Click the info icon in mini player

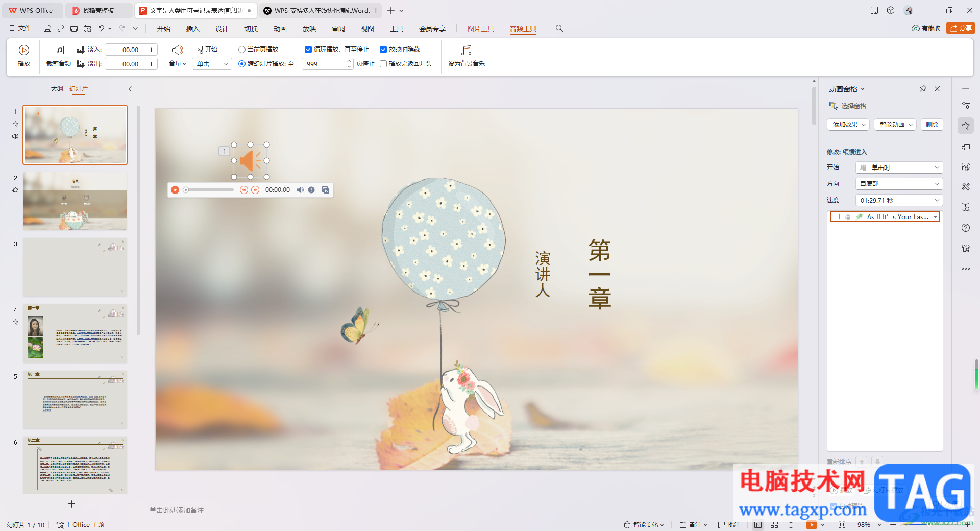pos(311,190)
